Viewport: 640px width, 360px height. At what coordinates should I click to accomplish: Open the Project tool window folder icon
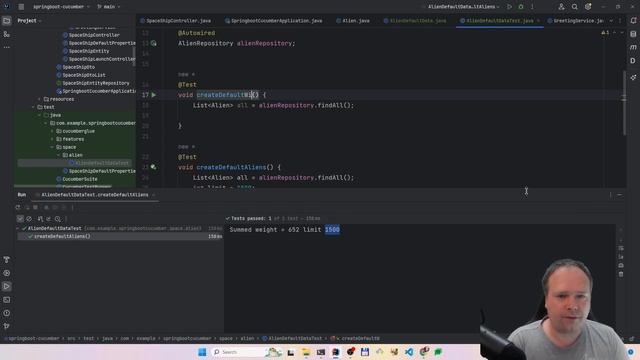(7, 20)
